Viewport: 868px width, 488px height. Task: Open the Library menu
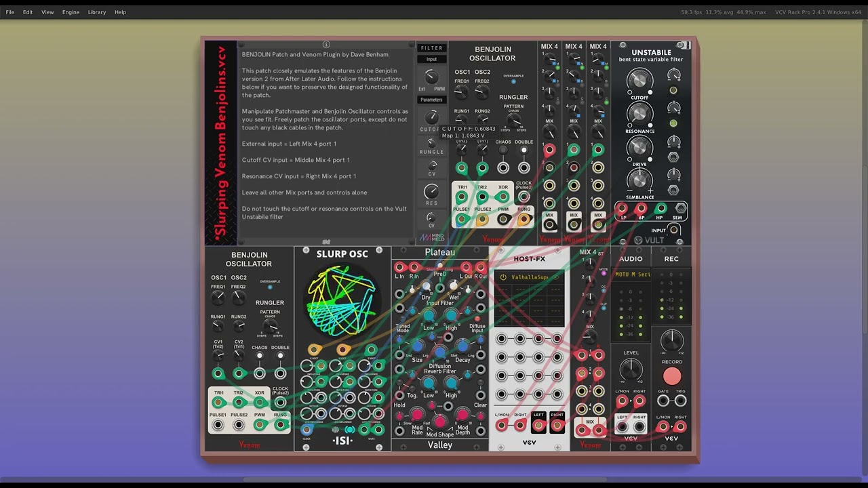tap(97, 12)
